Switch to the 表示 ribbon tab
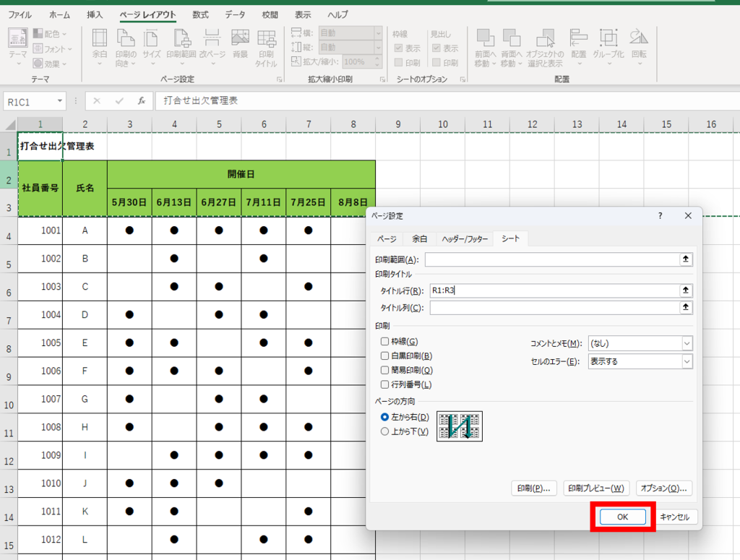 pos(303,14)
